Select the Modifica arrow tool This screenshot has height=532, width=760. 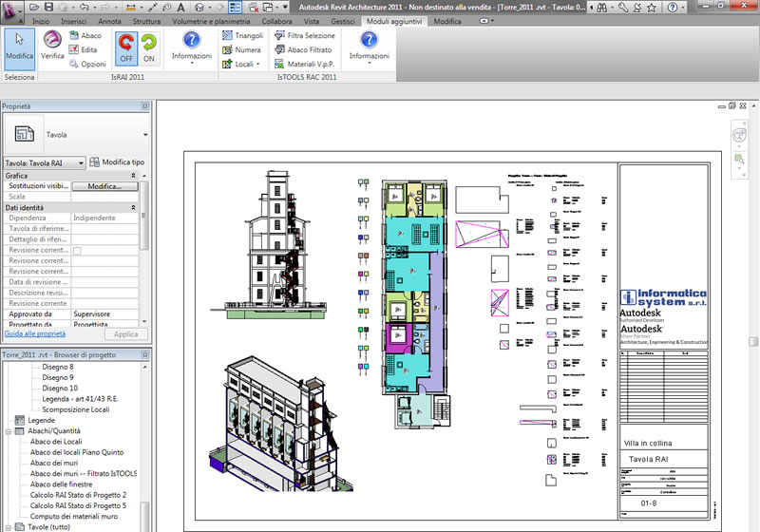tap(19, 47)
